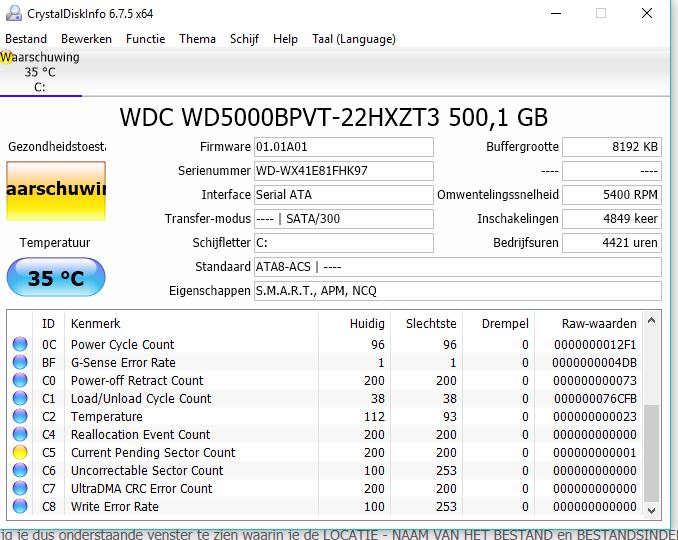Image resolution: width=678 pixels, height=540 pixels.
Task: Click the Inschakelingen value 4849 keer
Action: click(x=612, y=219)
